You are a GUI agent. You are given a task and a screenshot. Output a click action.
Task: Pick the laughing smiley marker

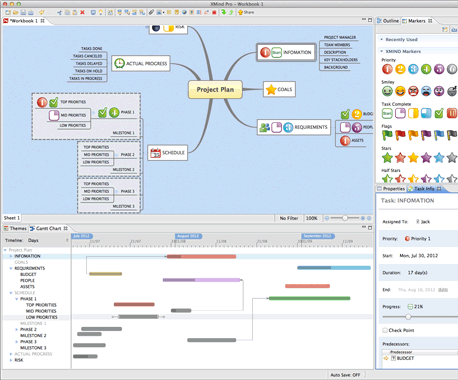click(400, 91)
